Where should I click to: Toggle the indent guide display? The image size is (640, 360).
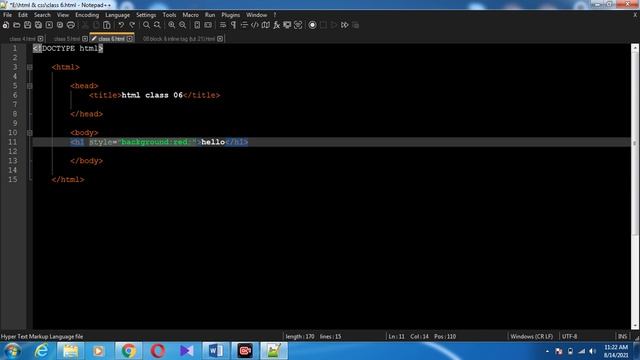pyautogui.click(x=244, y=25)
